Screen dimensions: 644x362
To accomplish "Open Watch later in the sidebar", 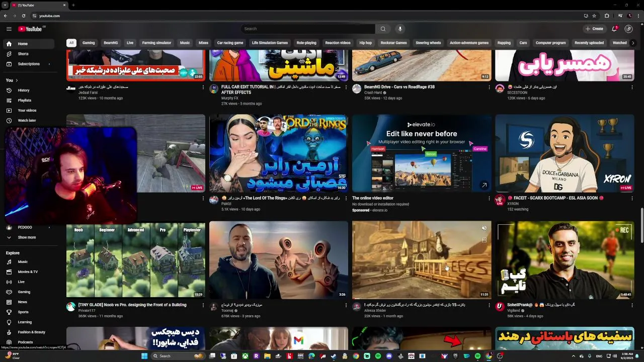I will click(x=29, y=121).
